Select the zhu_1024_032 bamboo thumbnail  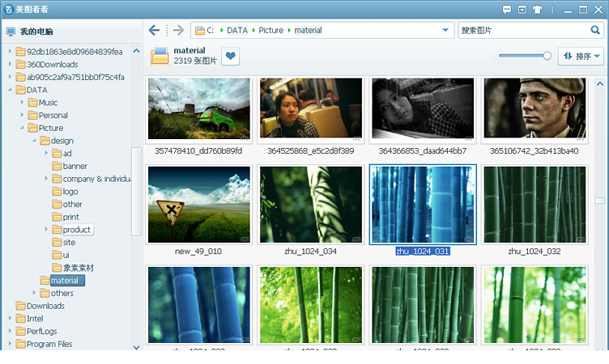[x=534, y=205]
